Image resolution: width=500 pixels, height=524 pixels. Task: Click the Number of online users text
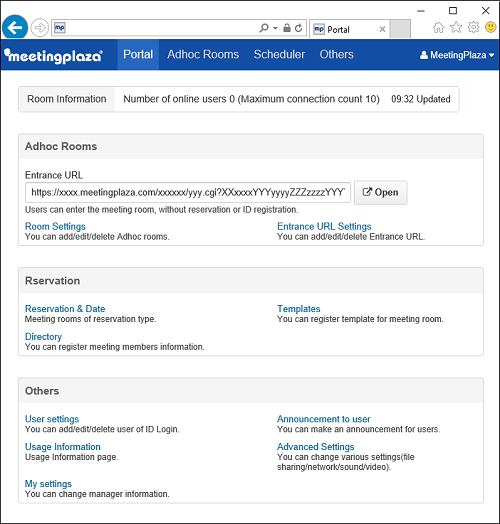[251, 99]
